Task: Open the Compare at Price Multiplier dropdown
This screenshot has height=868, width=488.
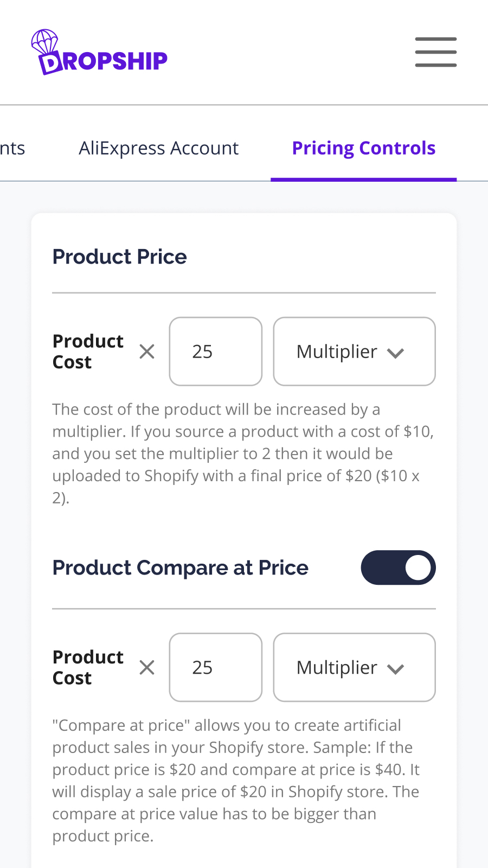Action: pyautogui.click(x=354, y=667)
